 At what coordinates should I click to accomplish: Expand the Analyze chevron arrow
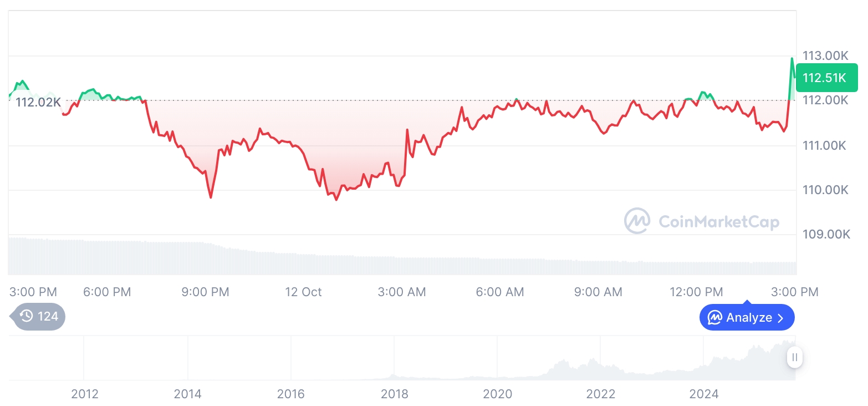pyautogui.click(x=781, y=318)
